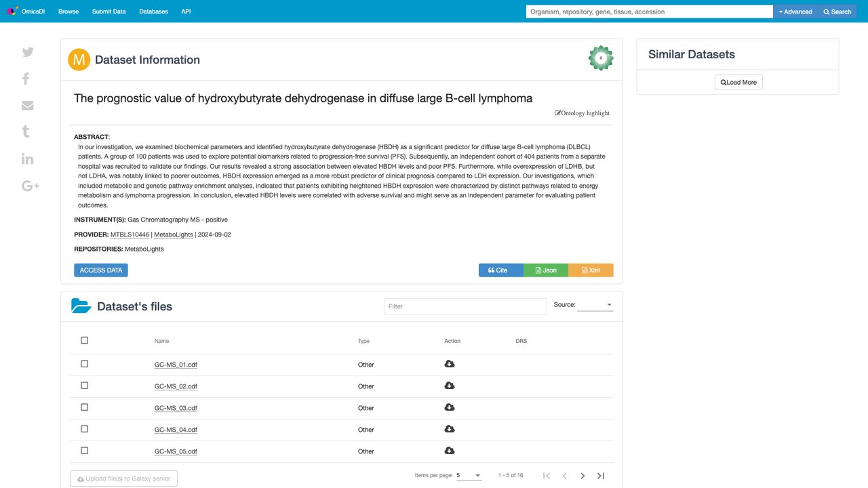Open the Advanced search dropdown
Viewport: 868px width, 488px height.
click(795, 12)
